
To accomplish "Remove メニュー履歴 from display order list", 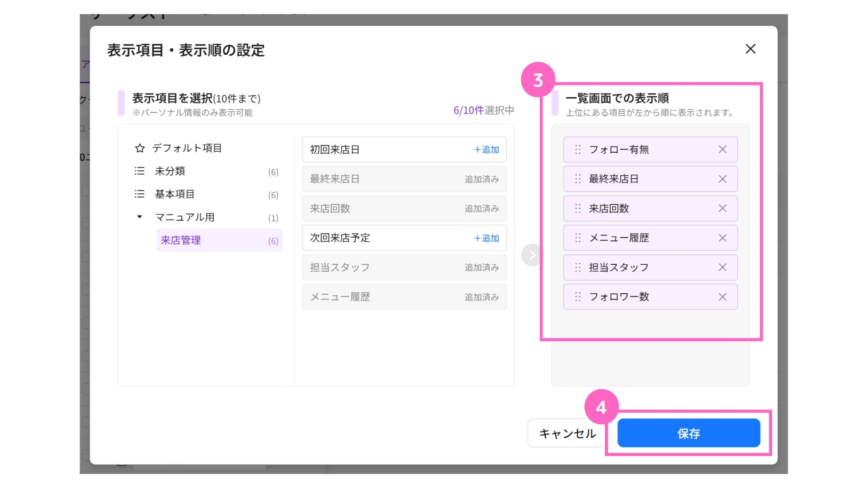I will coord(722,238).
